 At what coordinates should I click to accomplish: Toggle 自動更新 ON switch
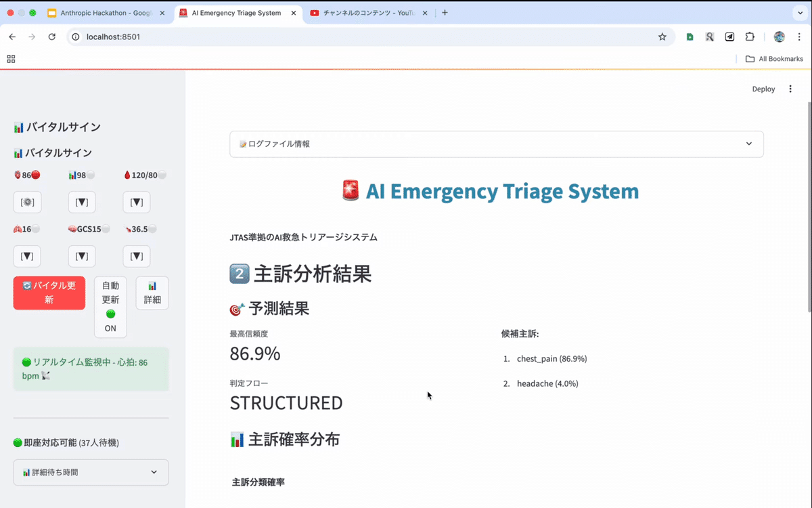coord(110,307)
